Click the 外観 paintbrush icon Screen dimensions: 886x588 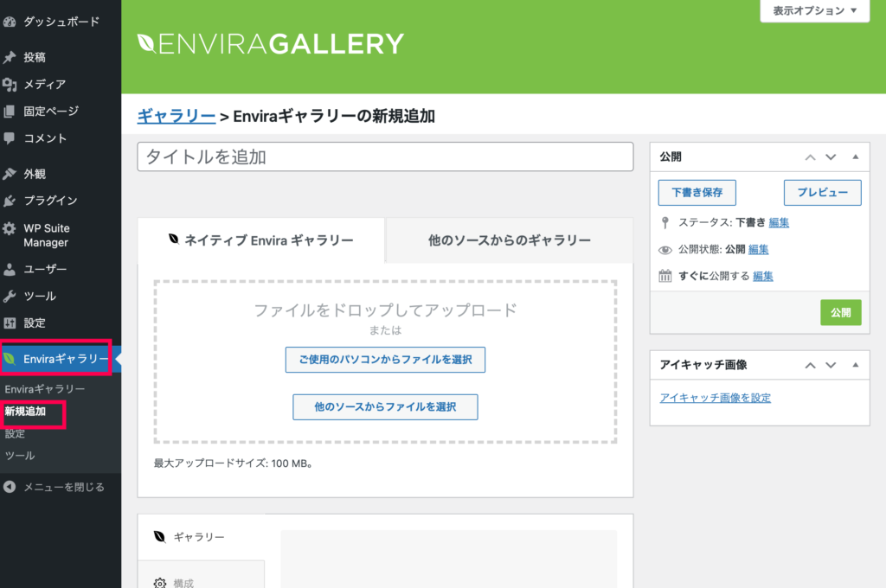[x=9, y=174]
